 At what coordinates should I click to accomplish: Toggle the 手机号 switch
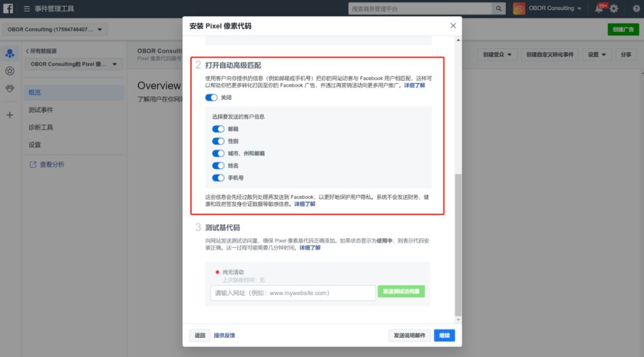(218, 178)
